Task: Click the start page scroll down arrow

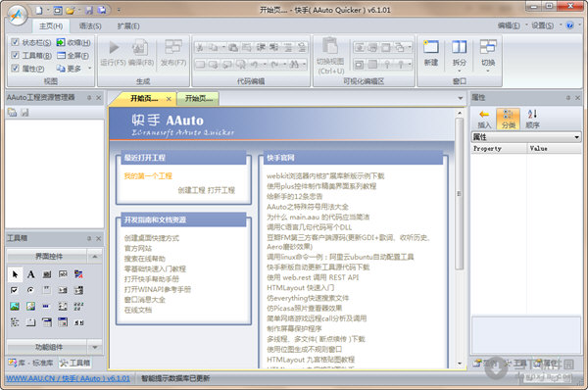Action: click(x=460, y=364)
